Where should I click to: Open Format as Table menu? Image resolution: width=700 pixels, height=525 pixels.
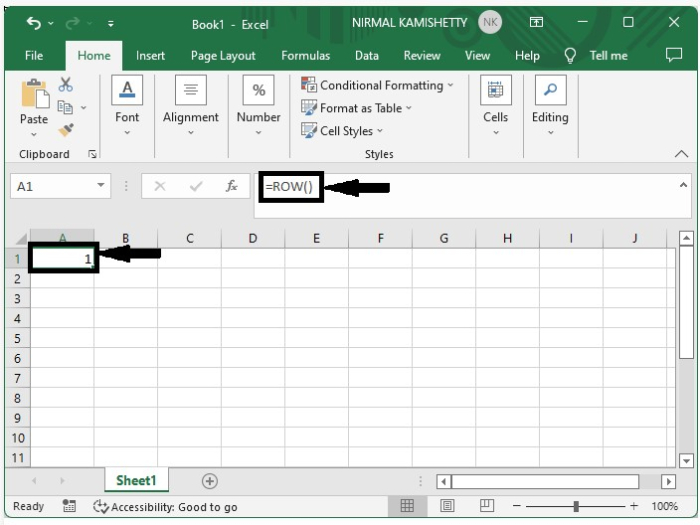pyautogui.click(x=356, y=108)
